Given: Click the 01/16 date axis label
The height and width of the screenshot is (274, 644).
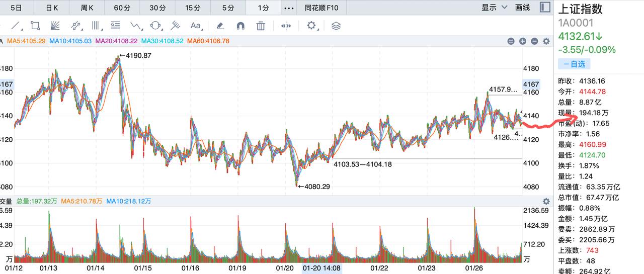Looking at the screenshot, I should pyautogui.click(x=191, y=268).
